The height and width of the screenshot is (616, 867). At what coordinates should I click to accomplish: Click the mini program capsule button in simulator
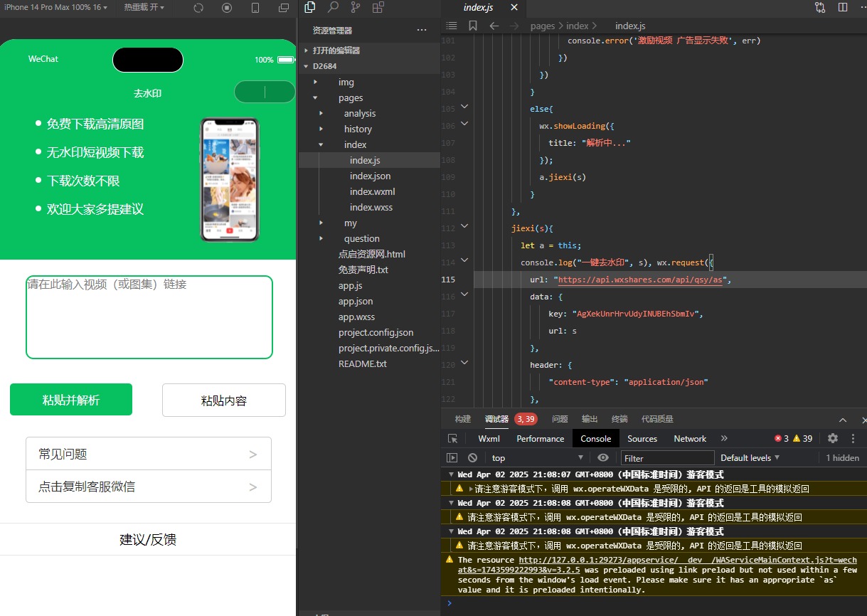click(265, 92)
